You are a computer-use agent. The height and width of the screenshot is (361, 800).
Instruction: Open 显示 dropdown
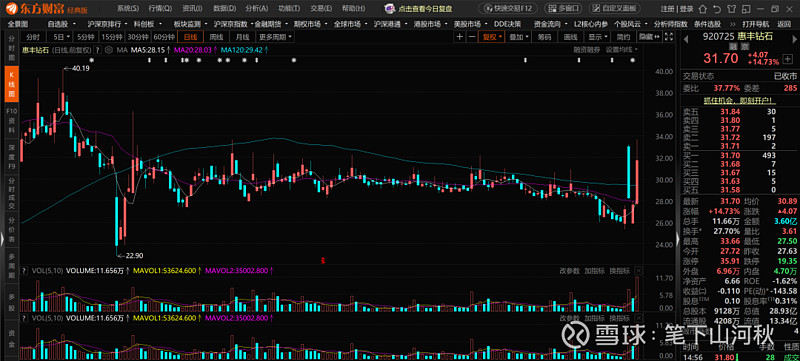(597, 37)
